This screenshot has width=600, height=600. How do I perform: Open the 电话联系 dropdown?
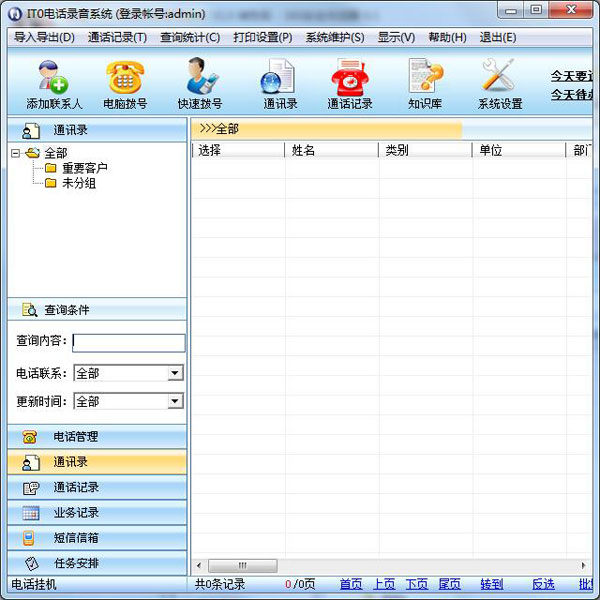coord(175,373)
